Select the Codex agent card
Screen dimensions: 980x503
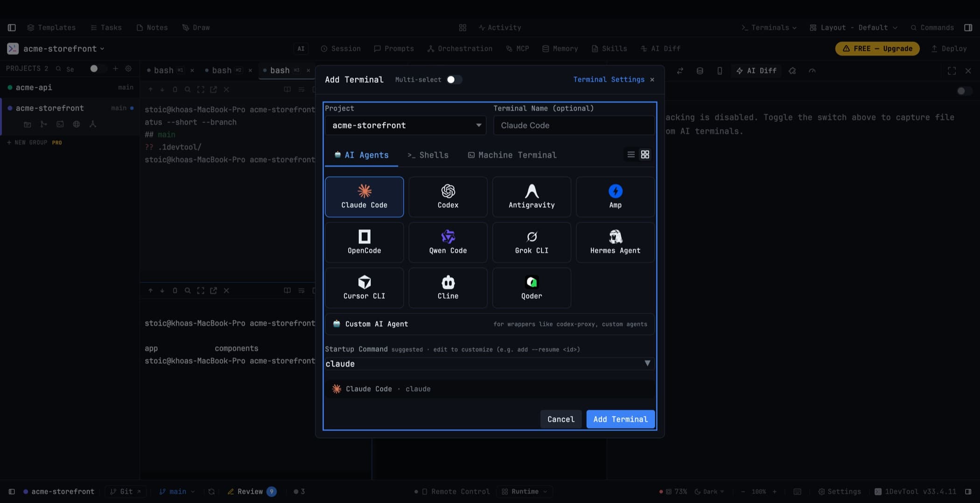[448, 197]
